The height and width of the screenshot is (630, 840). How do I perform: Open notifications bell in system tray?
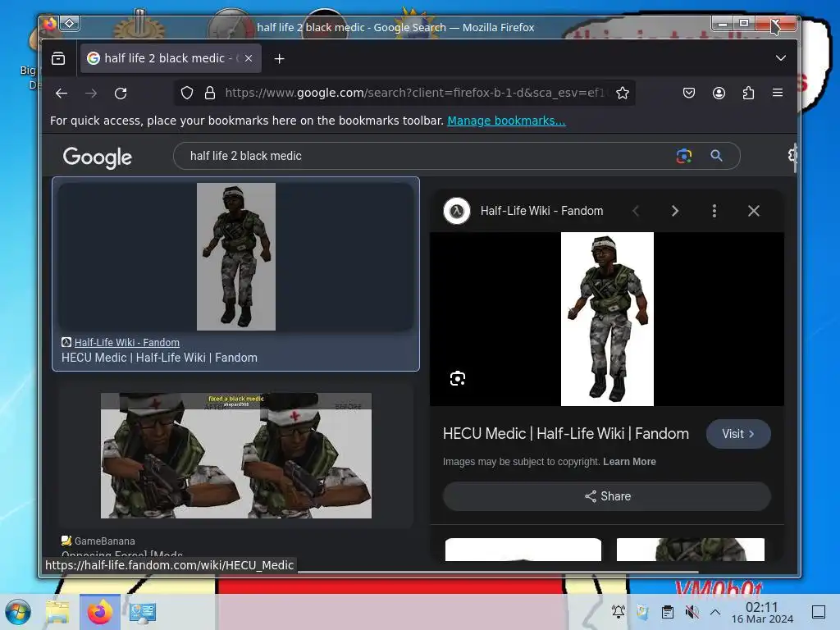(619, 612)
